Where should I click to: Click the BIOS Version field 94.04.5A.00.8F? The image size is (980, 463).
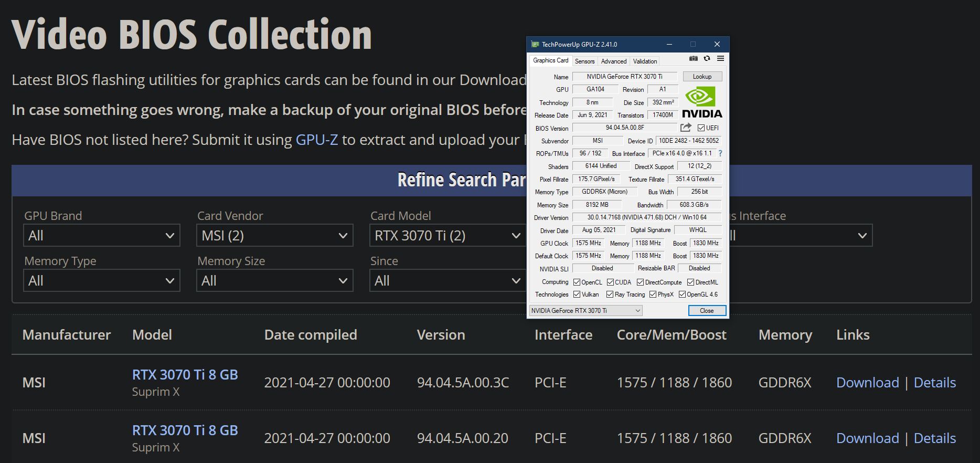(x=624, y=128)
